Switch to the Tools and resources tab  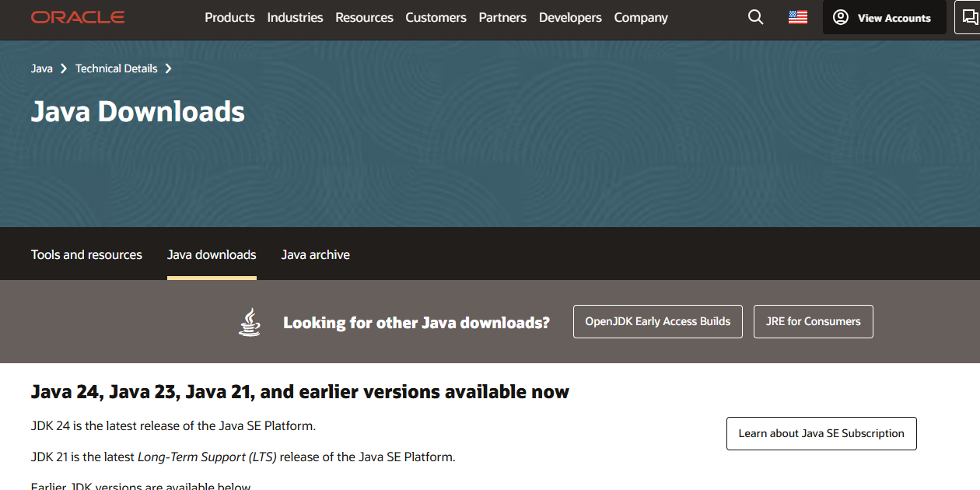pos(86,254)
